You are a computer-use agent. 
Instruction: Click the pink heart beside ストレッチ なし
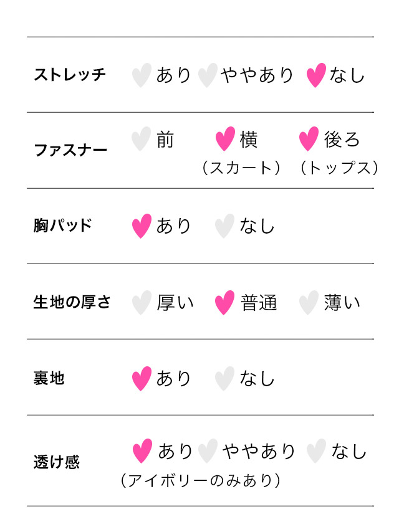pyautogui.click(x=316, y=75)
